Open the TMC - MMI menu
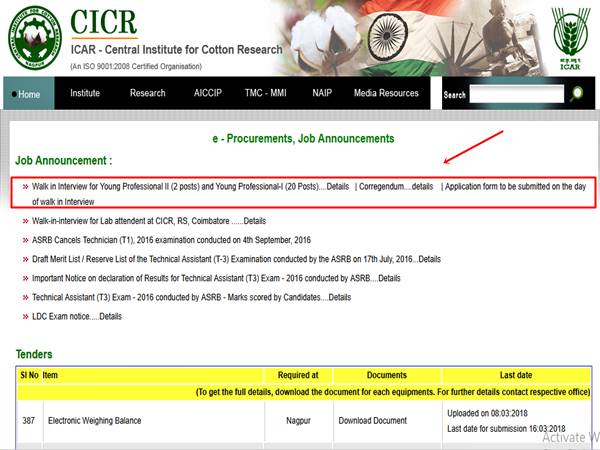 pyautogui.click(x=266, y=93)
